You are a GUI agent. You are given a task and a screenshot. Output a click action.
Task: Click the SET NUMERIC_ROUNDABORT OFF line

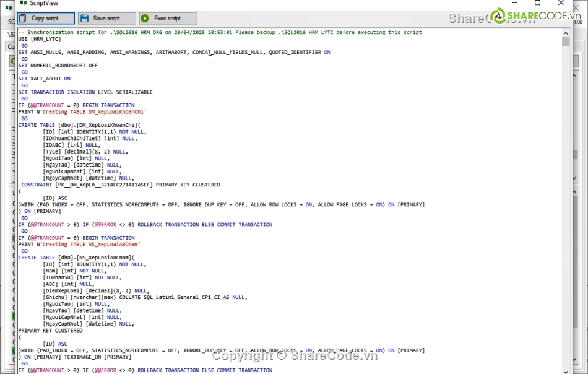[58, 65]
